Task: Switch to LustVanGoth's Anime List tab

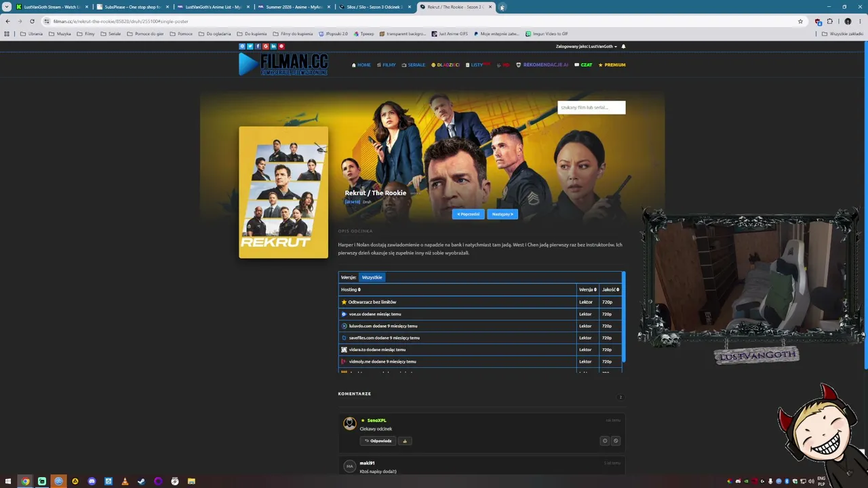Action: coord(212,7)
